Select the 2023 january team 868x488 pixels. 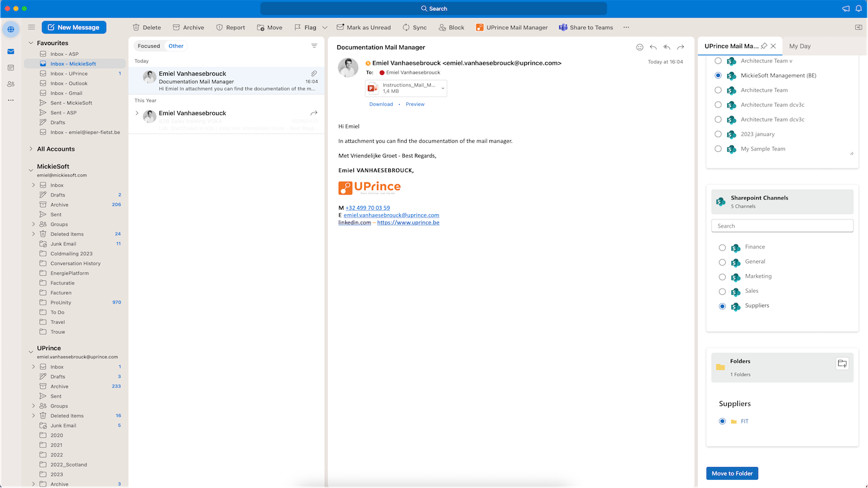[x=718, y=133]
